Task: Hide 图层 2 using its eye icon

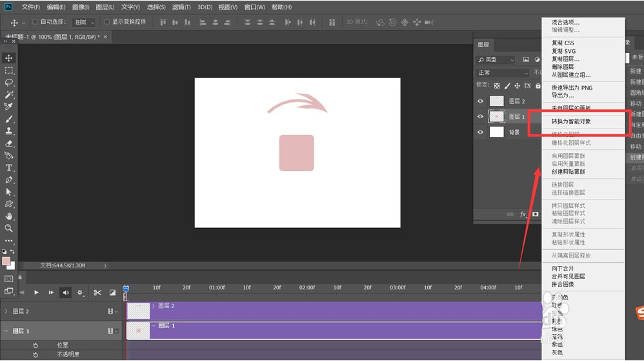Action: point(480,101)
